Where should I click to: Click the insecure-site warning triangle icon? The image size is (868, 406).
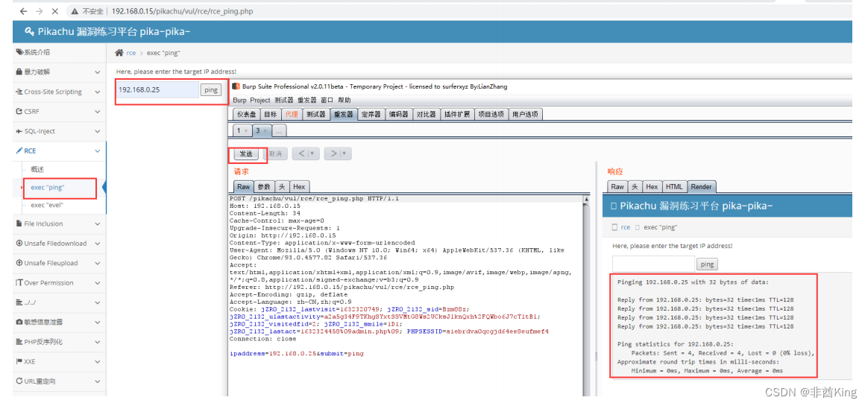pos(75,11)
